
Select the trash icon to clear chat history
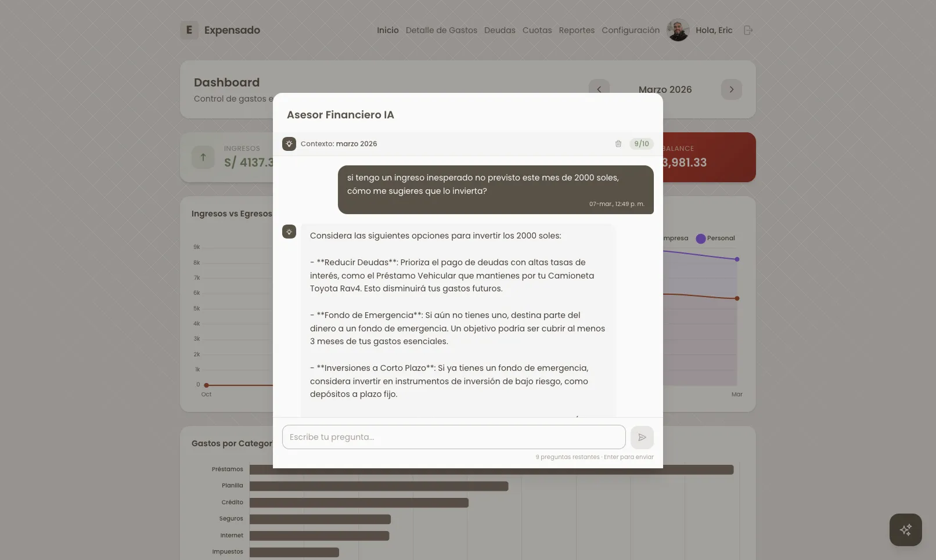618,143
